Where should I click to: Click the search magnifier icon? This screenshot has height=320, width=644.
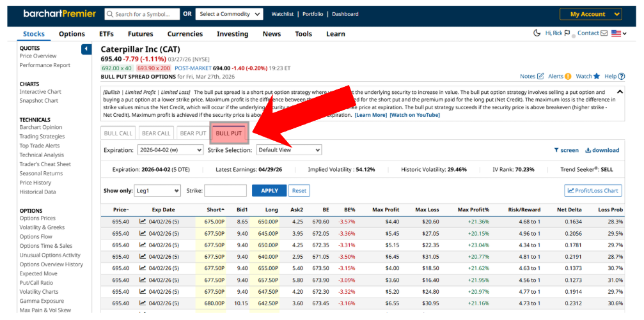coord(111,14)
